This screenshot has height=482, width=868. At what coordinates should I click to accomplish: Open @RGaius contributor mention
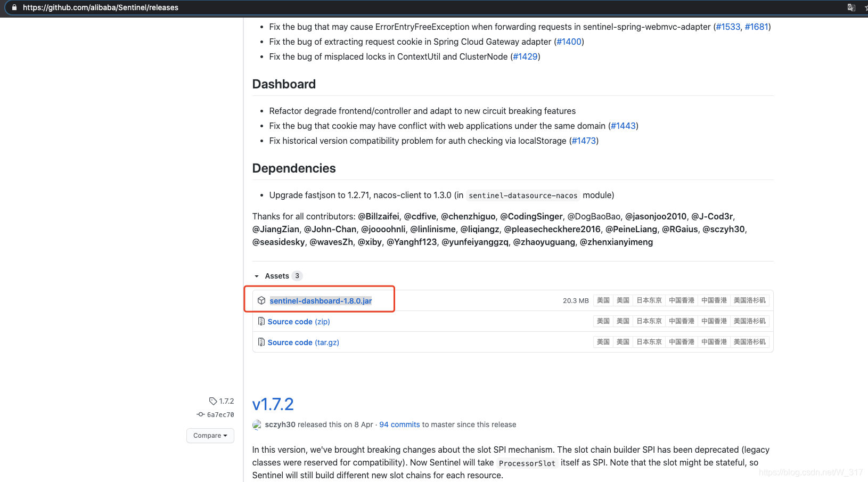pos(680,229)
